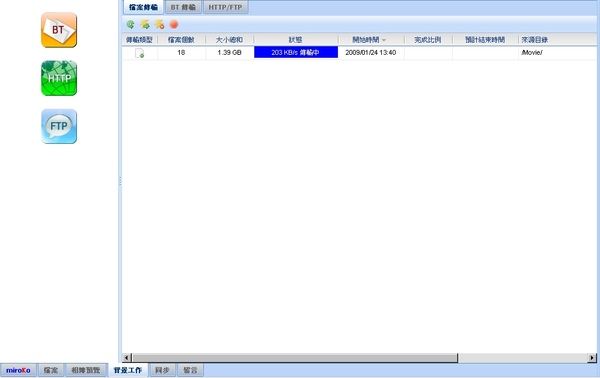Select the 背景工作 bottom tab
This screenshot has width=600, height=378.
coord(128,370)
